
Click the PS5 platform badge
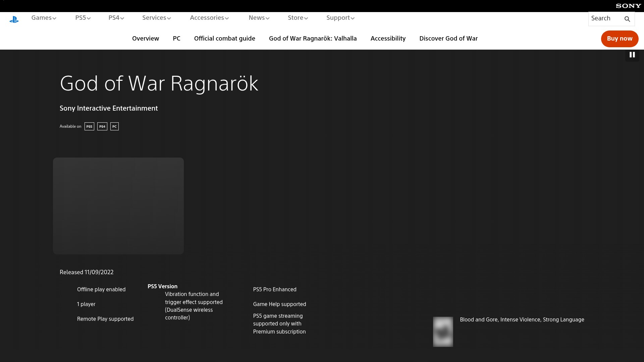pos(89,126)
